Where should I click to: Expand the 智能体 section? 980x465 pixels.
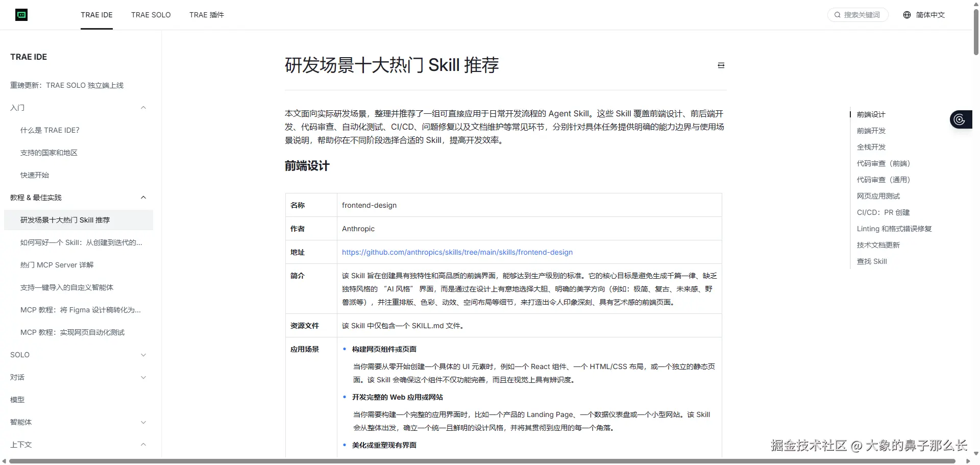tap(143, 422)
